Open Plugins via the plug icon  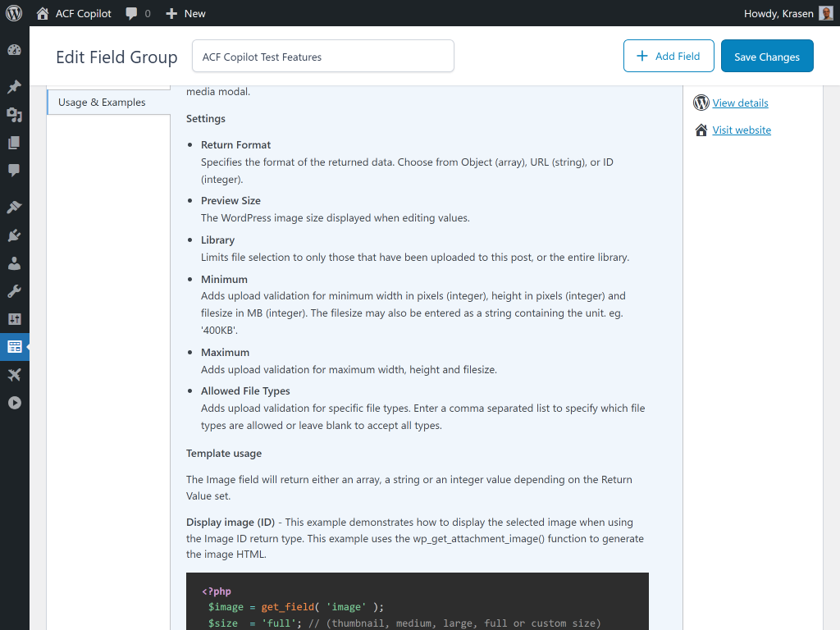click(14, 235)
